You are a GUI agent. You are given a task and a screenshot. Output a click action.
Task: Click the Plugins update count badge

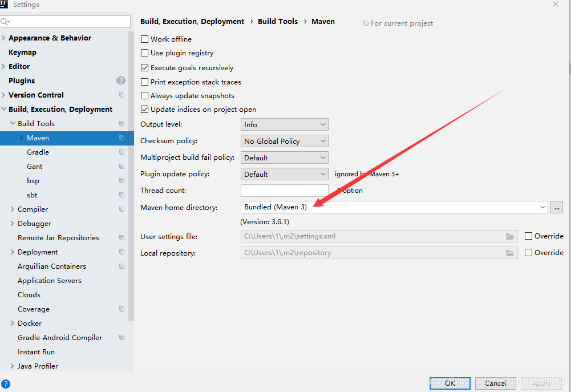pyautogui.click(x=121, y=80)
